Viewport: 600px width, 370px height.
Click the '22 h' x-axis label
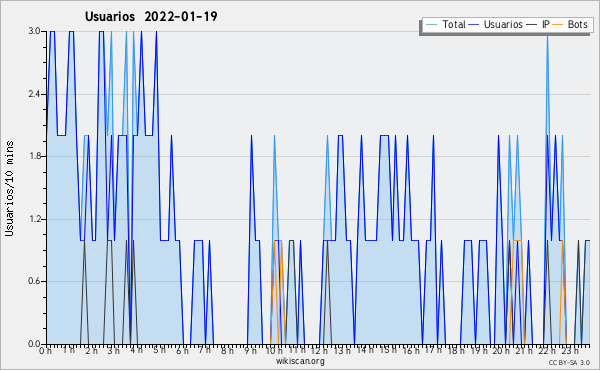pyautogui.click(x=547, y=350)
